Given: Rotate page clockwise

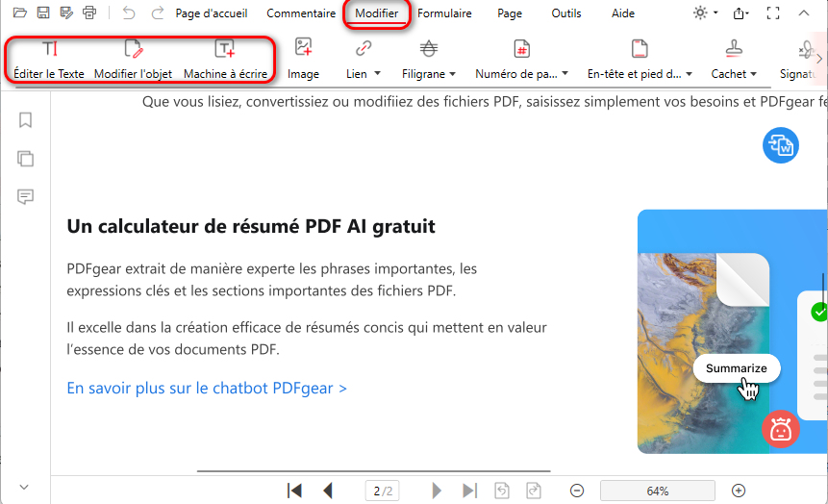Looking at the screenshot, I should click(534, 491).
